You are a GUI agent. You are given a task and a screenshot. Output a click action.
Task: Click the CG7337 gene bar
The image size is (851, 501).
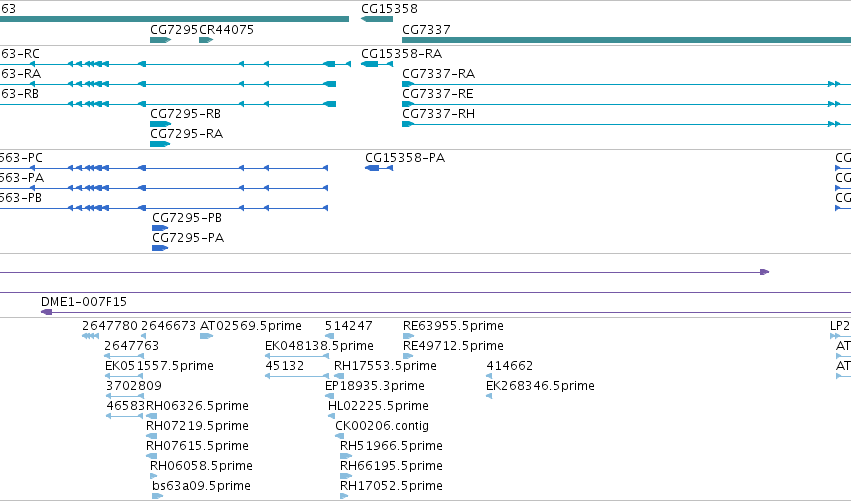click(626, 40)
